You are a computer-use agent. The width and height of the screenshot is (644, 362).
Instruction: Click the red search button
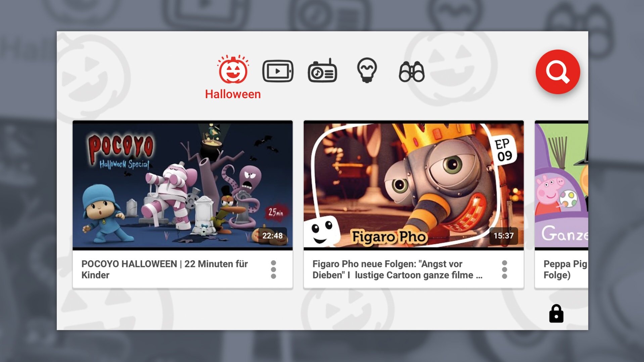point(558,72)
